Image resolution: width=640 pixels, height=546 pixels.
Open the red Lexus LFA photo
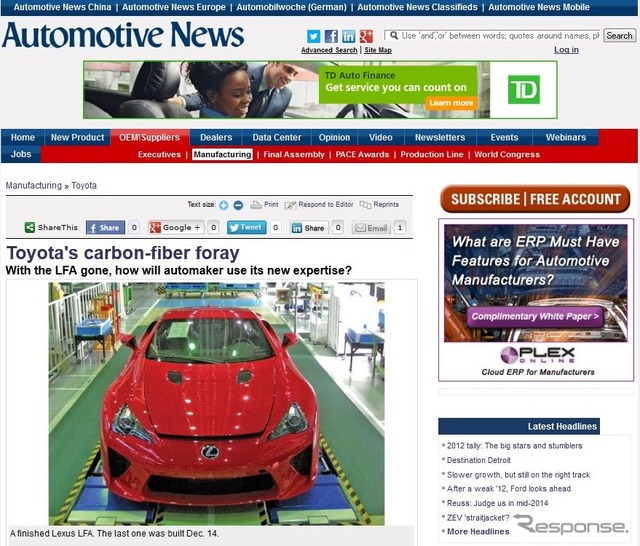coord(216,404)
